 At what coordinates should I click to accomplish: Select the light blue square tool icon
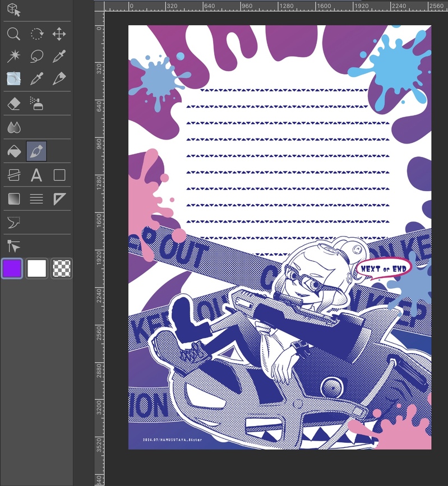13,78
